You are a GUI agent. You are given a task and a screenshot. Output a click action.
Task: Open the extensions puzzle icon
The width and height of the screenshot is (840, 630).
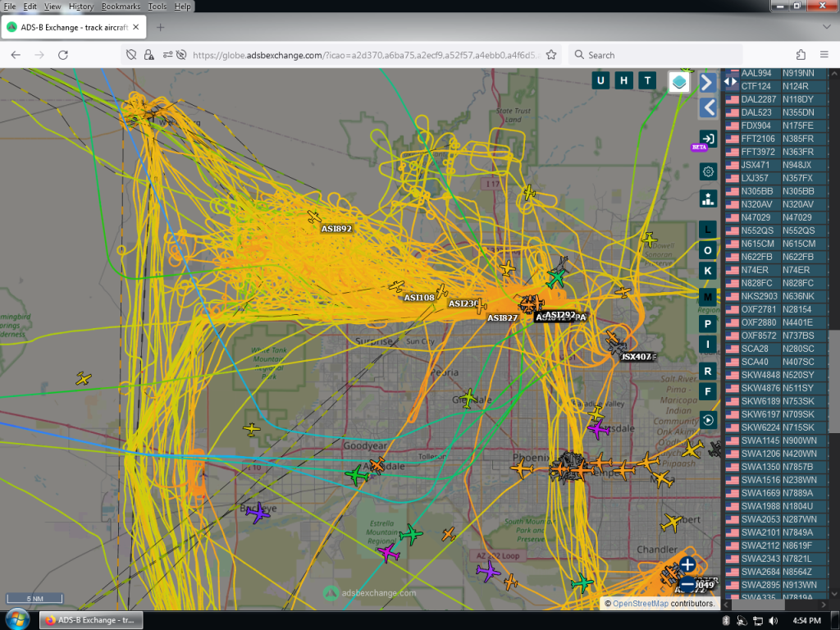tap(801, 55)
